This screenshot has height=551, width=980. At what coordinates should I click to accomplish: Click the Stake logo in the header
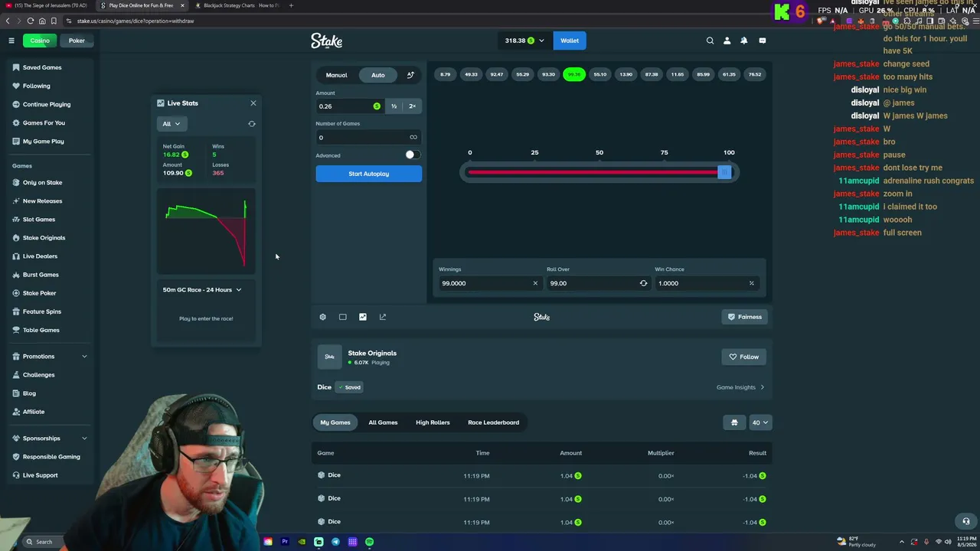pyautogui.click(x=326, y=41)
